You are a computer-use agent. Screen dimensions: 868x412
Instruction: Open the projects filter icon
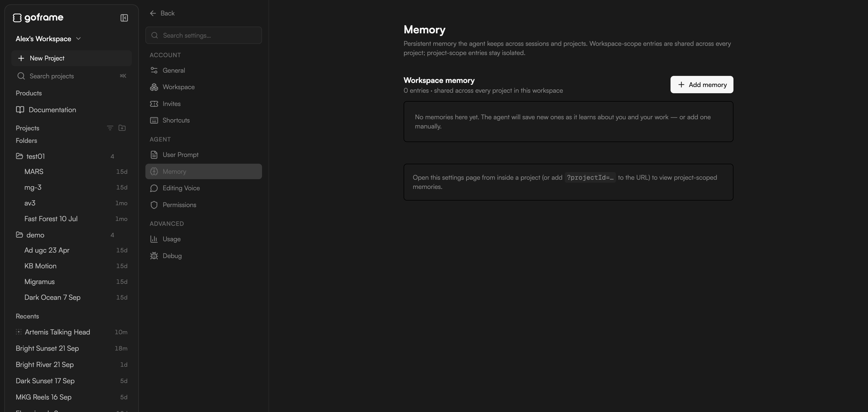[x=110, y=128]
